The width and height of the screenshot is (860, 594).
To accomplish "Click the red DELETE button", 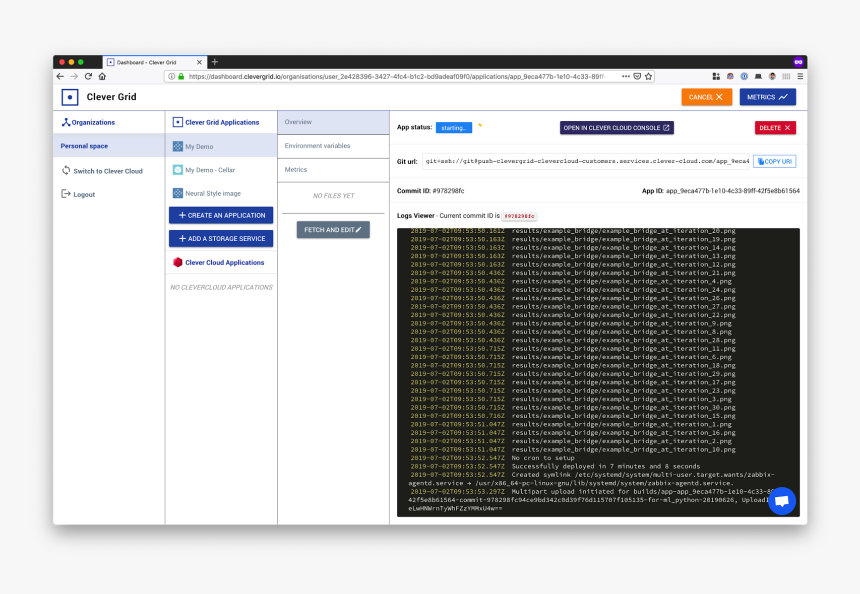I will [x=775, y=128].
